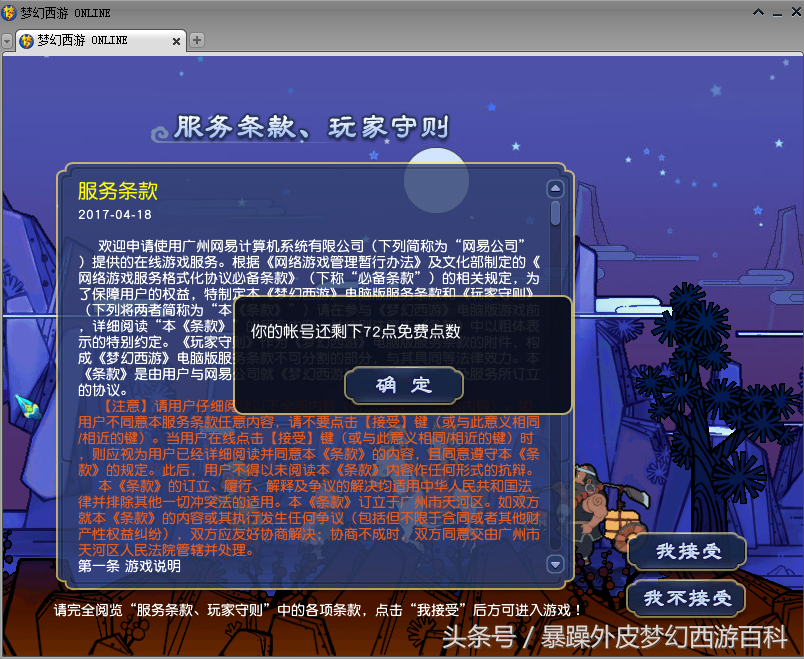Click the date 2017-04-18

pos(115,214)
